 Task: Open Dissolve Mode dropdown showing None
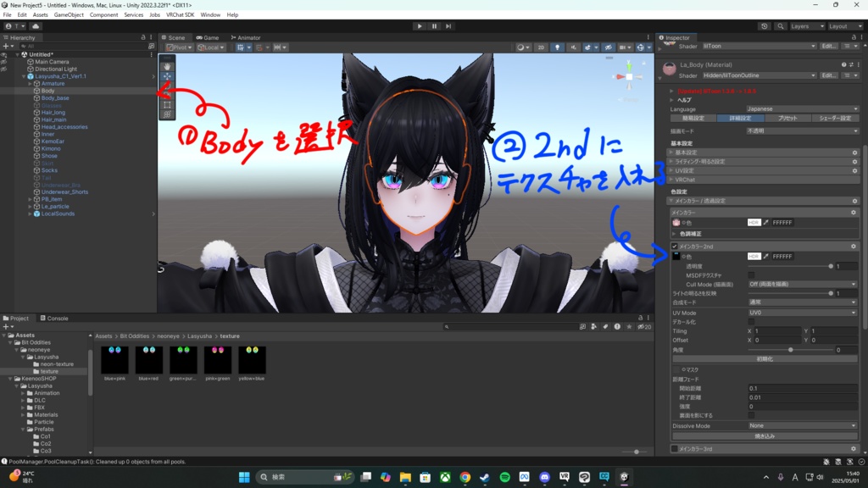pos(802,426)
